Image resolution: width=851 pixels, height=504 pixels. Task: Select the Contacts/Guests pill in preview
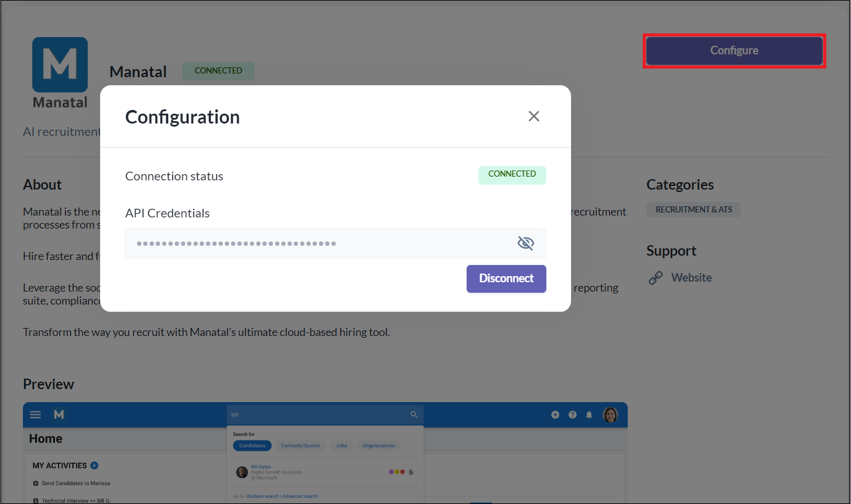[x=300, y=445]
